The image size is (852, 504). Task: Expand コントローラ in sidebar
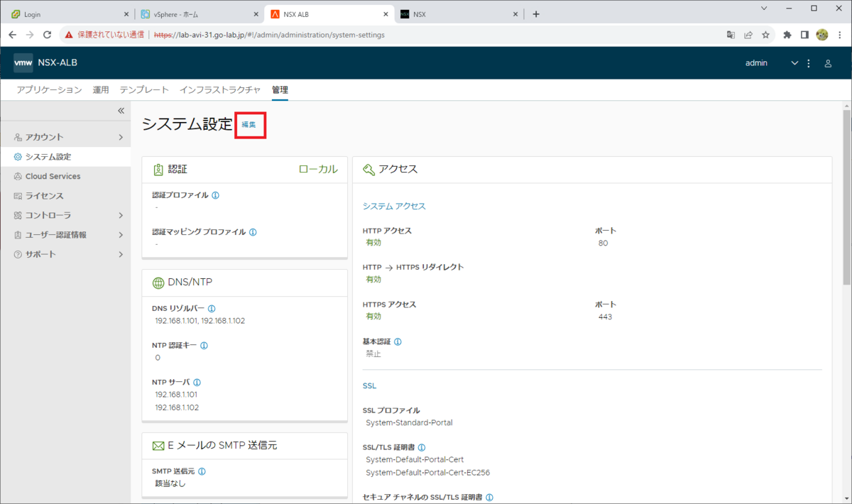121,215
